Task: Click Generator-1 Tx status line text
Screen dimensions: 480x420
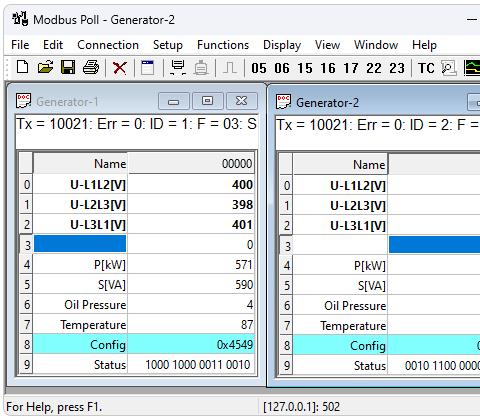Action: tap(137, 124)
